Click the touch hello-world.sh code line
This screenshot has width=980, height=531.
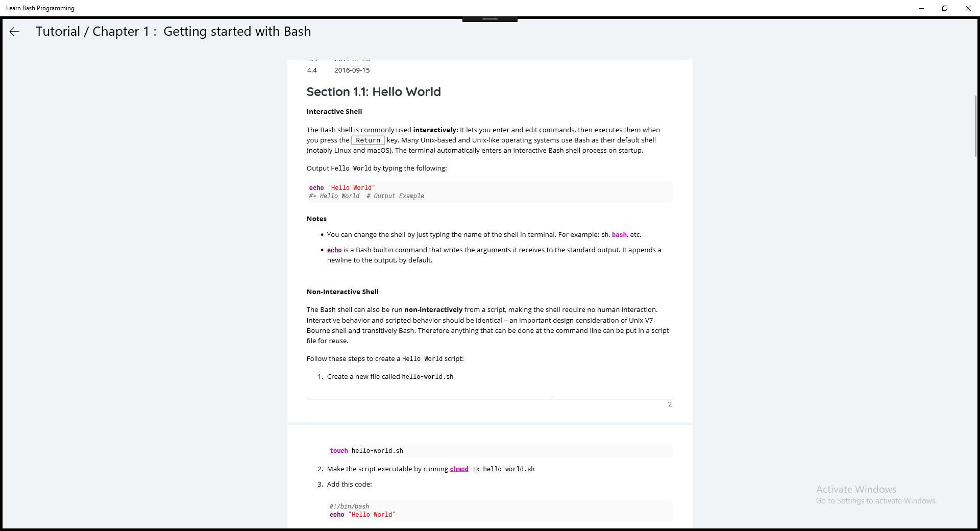366,451
